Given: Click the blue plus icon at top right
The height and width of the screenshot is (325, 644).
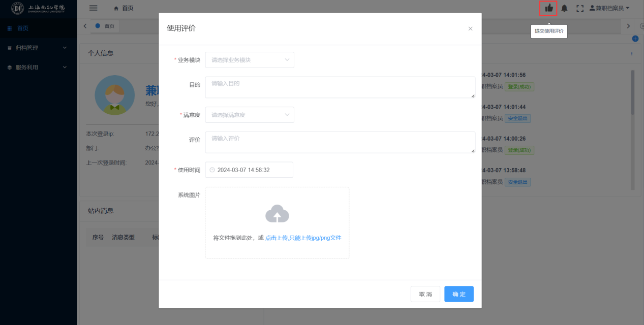Looking at the screenshot, I should tap(635, 39).
